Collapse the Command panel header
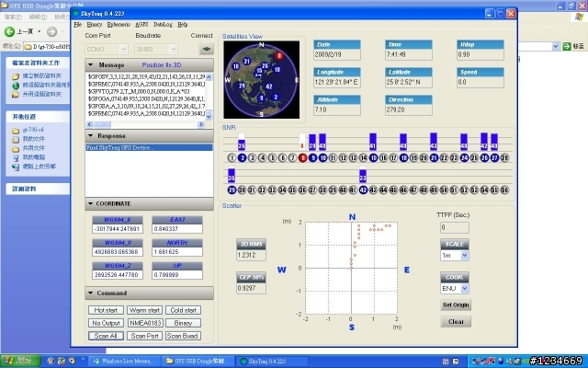This screenshot has height=368, width=588. (x=149, y=293)
